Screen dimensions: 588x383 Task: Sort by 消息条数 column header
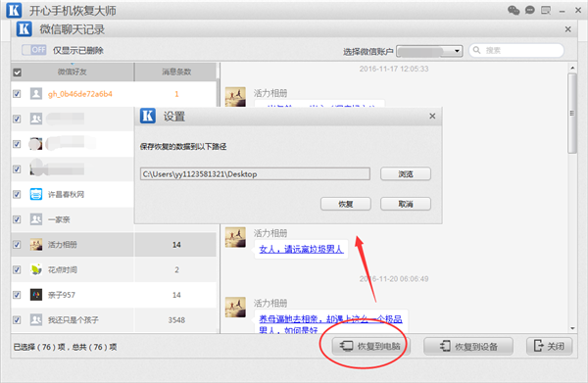175,72
